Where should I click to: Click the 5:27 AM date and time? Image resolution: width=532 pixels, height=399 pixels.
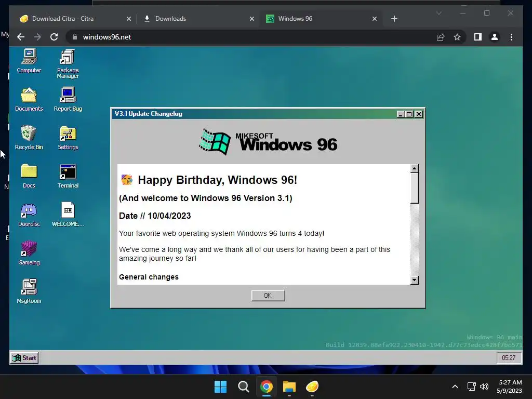coord(510,387)
